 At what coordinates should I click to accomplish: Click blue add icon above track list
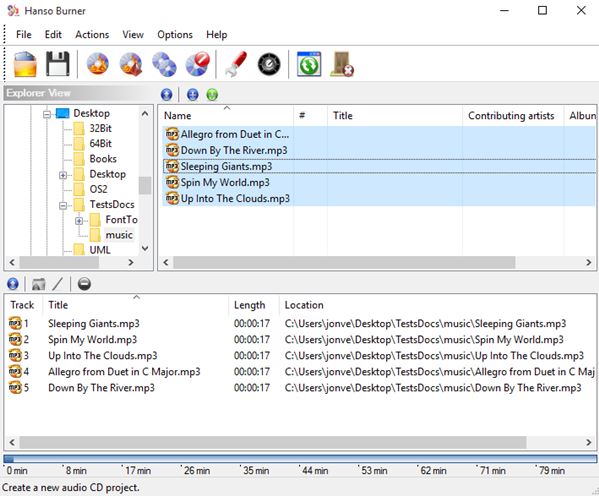tap(13, 284)
